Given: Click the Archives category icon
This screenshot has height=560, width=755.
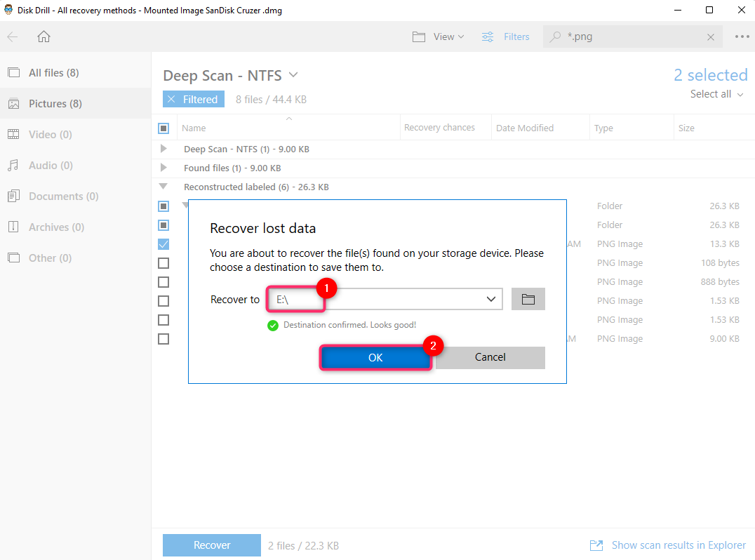Looking at the screenshot, I should coord(14,227).
